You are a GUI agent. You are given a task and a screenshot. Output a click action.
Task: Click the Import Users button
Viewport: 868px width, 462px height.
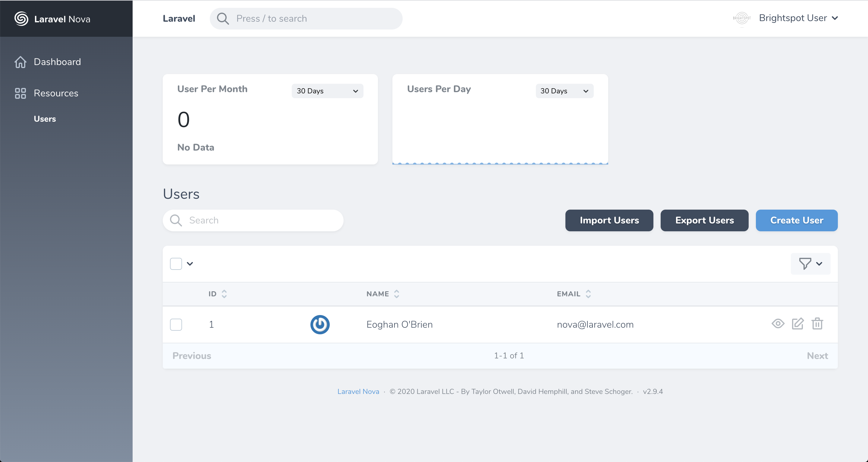(x=609, y=220)
